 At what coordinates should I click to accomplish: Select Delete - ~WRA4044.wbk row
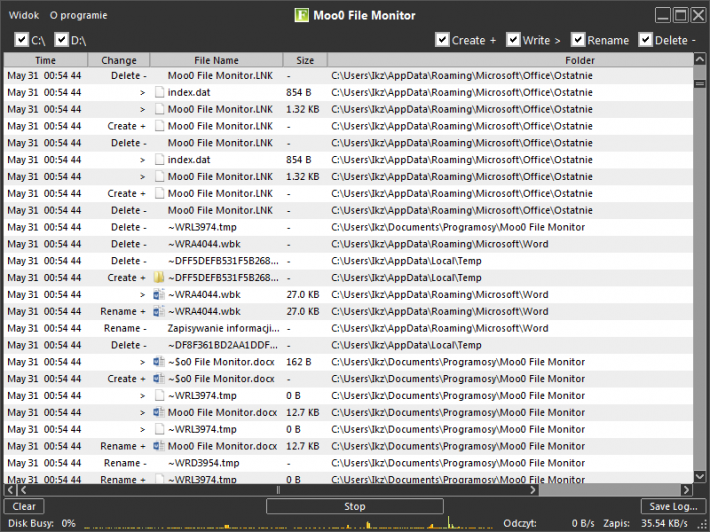348,244
